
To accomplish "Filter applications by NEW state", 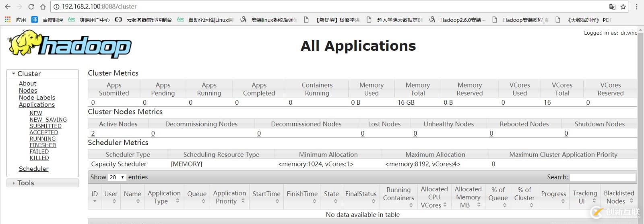I will pyautogui.click(x=36, y=113).
